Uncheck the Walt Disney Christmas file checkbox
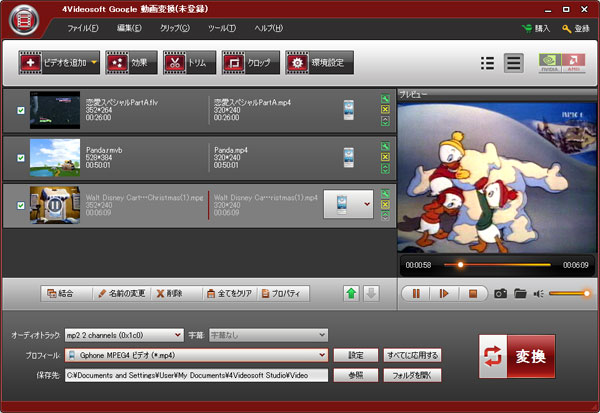Screen dimensions: 600x413 pos(21,205)
